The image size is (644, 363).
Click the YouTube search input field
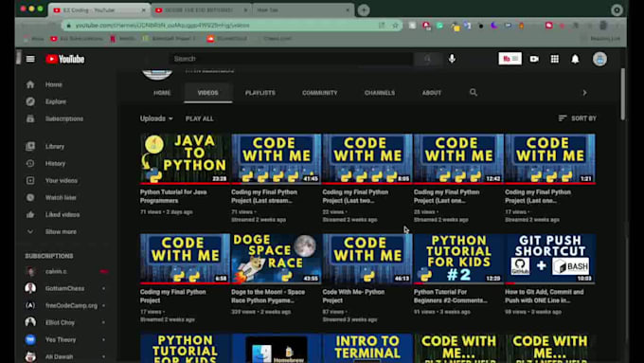tap(291, 59)
